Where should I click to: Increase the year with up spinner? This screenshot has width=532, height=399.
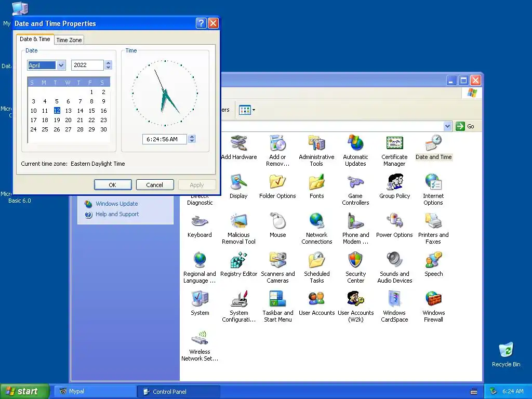pyautogui.click(x=109, y=63)
